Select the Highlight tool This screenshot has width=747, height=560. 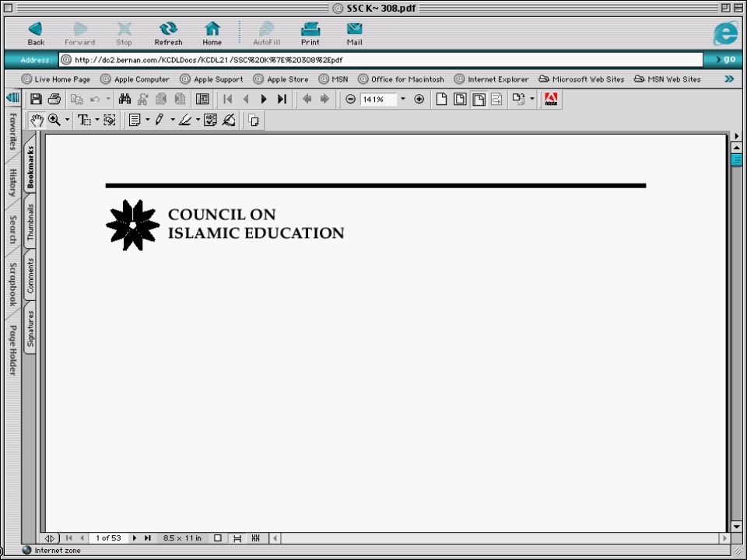tap(185, 120)
